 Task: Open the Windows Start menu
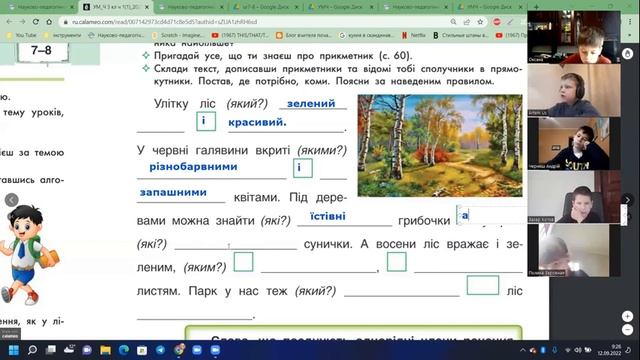point(14,350)
